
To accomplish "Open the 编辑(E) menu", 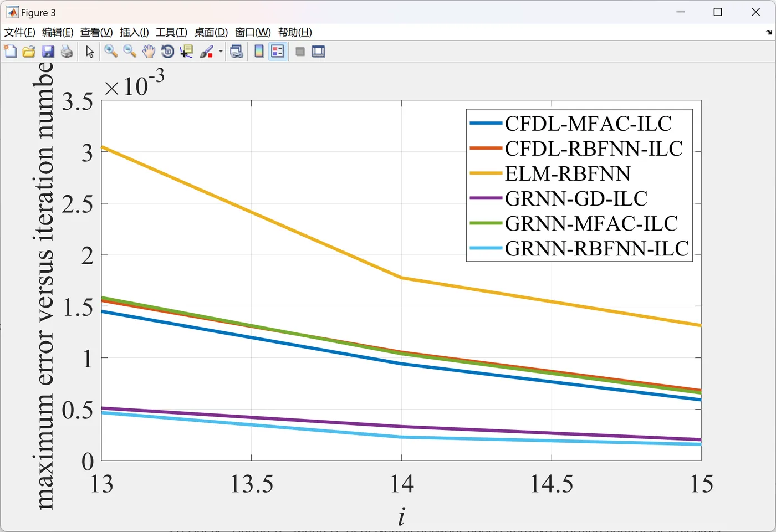I will 58,32.
